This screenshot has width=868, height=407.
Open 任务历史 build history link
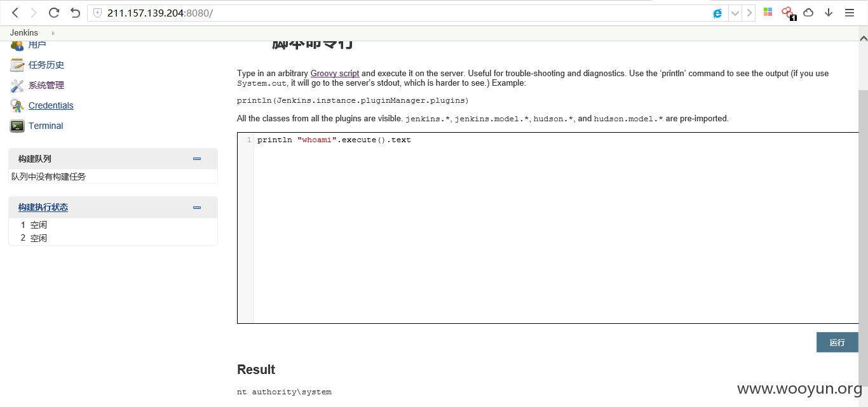(46, 65)
